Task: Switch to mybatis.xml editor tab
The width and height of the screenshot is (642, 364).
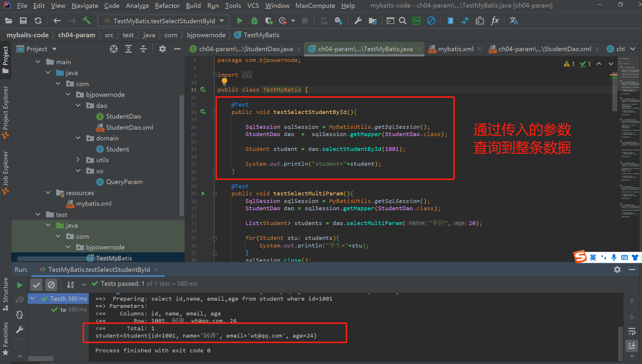Action: [455, 49]
